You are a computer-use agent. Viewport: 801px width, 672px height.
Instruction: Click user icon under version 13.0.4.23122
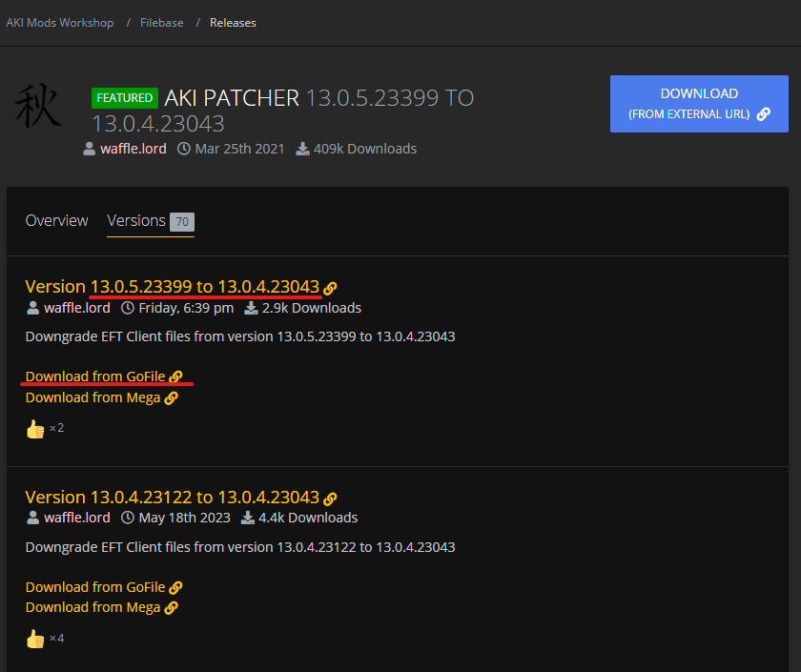pos(32,518)
